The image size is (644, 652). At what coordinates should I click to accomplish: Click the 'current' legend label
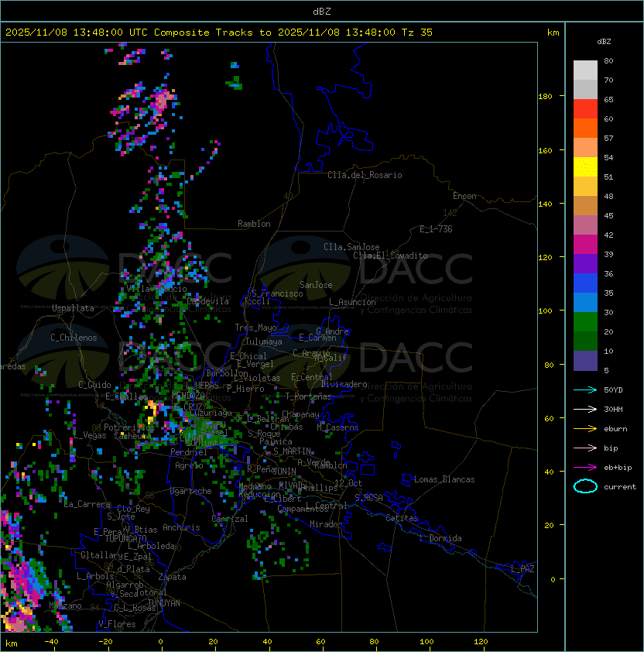[620, 487]
